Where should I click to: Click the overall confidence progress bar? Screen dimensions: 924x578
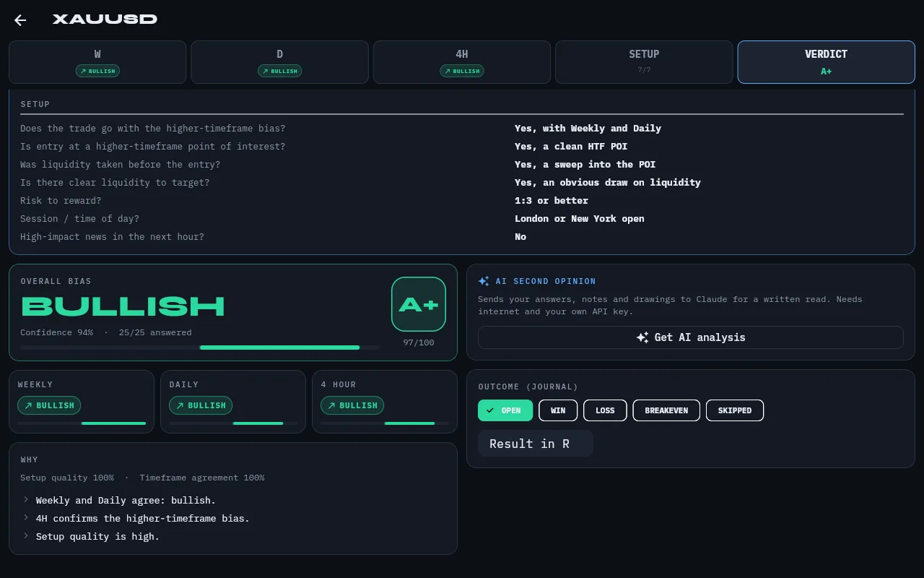200,348
